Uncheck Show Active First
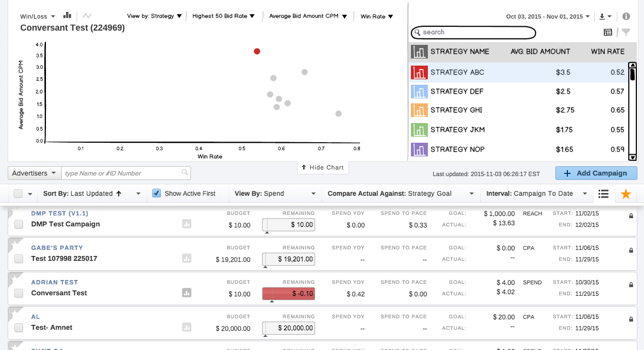644x350 pixels. (x=156, y=193)
